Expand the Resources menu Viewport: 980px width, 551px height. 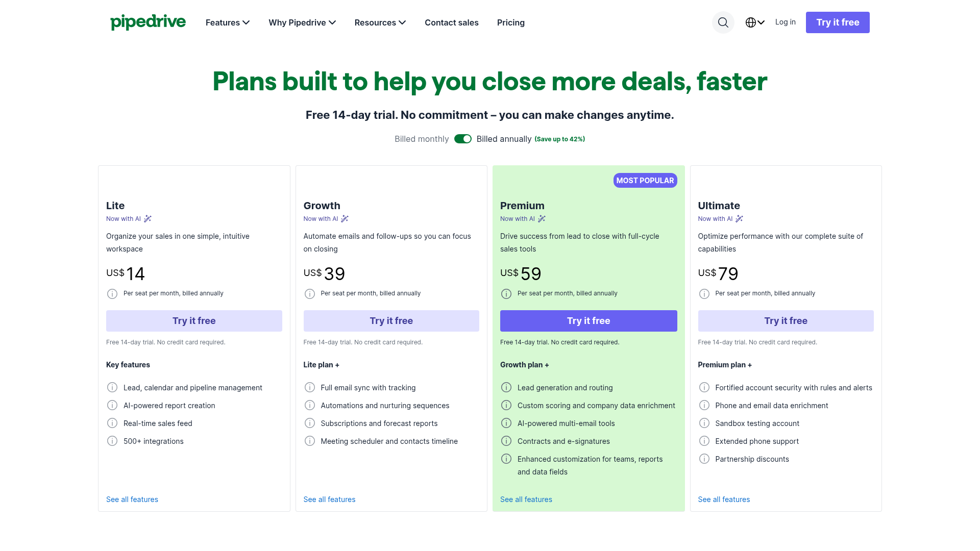[x=380, y=22]
